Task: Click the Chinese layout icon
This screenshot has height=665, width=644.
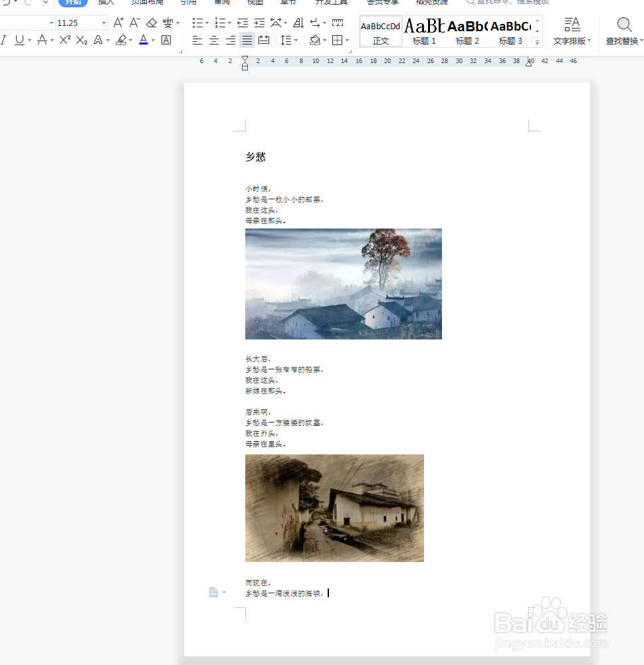Action: pyautogui.click(x=276, y=23)
